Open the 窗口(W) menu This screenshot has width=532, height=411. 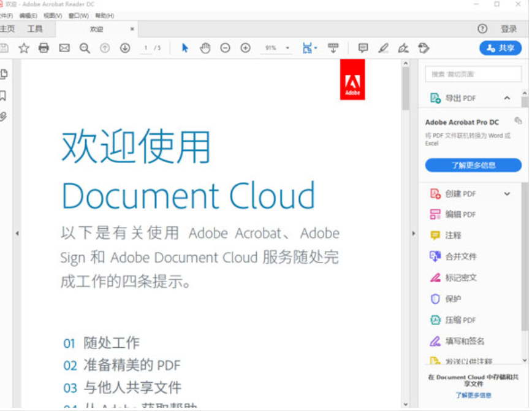click(78, 15)
